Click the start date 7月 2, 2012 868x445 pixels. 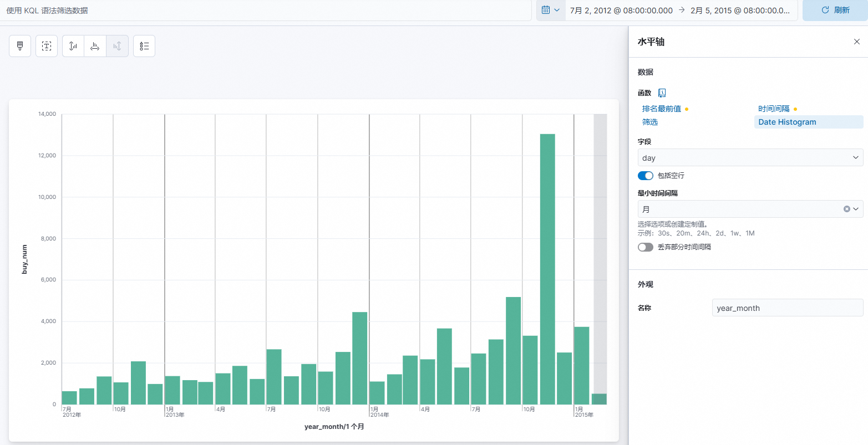621,11
